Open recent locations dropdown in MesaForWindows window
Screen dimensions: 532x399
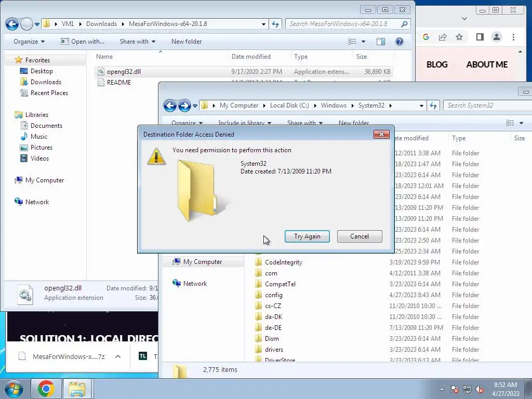click(37, 24)
